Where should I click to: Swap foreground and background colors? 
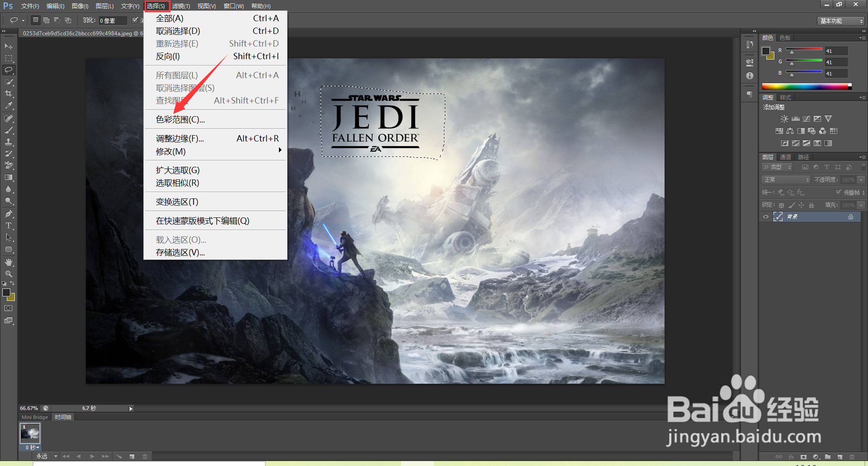pyautogui.click(x=13, y=283)
